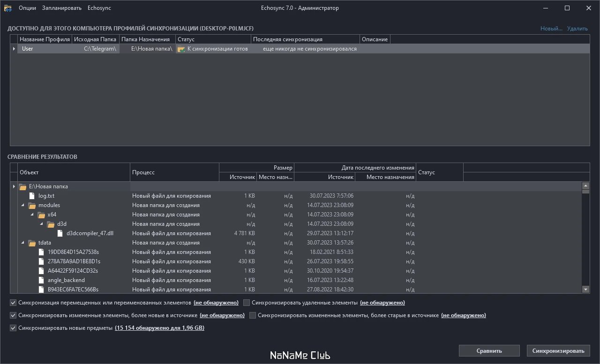Enable sync modified elements older in source
This screenshot has width=600, height=364.
click(253, 315)
